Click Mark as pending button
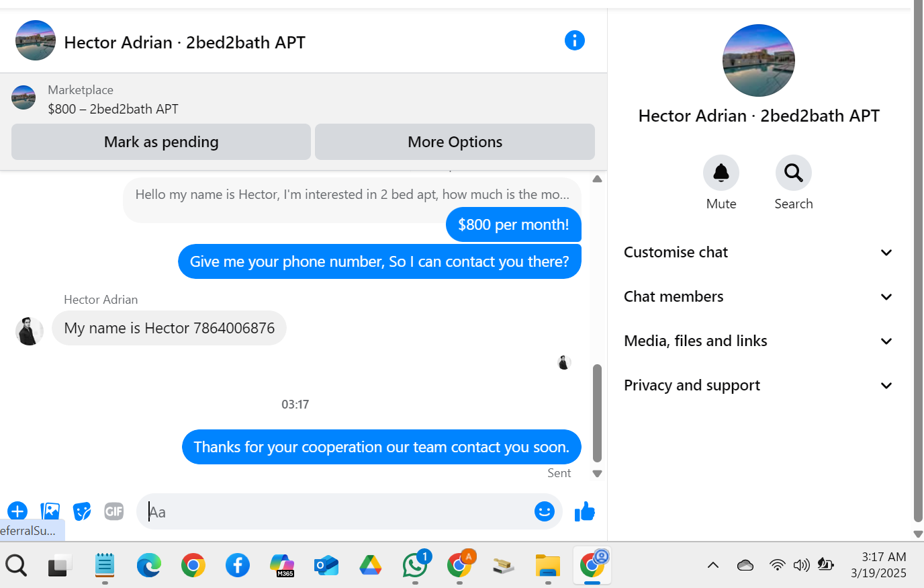 (x=161, y=142)
